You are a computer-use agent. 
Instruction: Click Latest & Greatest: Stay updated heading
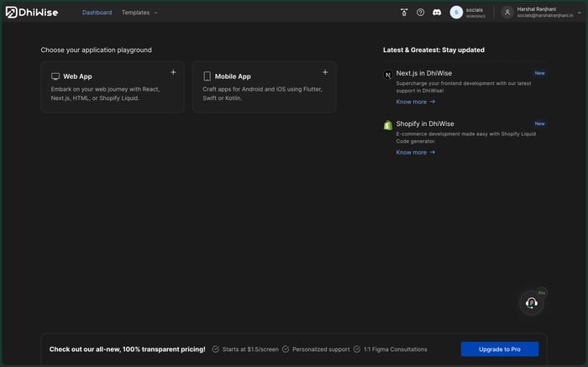click(433, 50)
